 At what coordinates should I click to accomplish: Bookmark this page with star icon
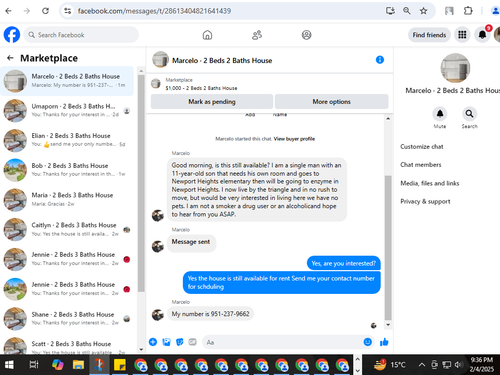[x=423, y=11]
